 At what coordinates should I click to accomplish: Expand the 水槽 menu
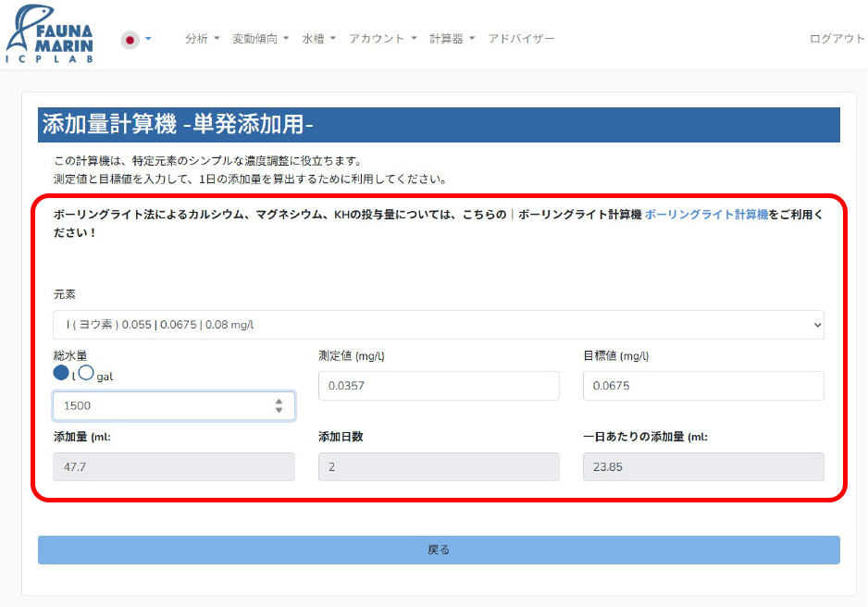click(318, 39)
